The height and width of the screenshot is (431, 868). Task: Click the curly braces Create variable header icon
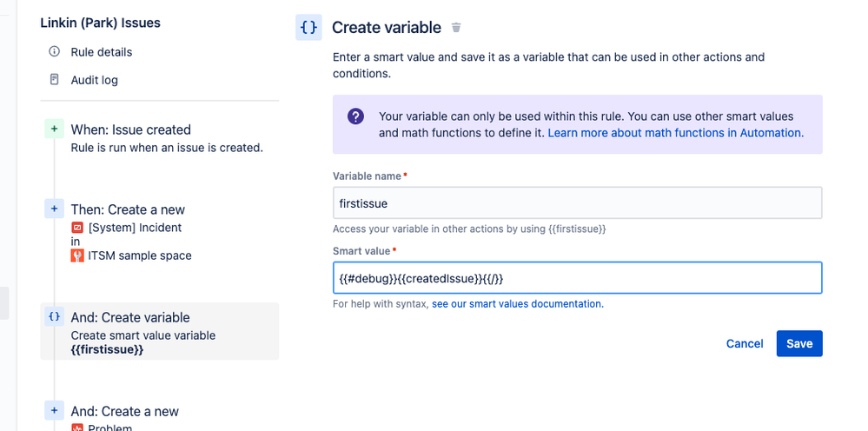pos(308,28)
